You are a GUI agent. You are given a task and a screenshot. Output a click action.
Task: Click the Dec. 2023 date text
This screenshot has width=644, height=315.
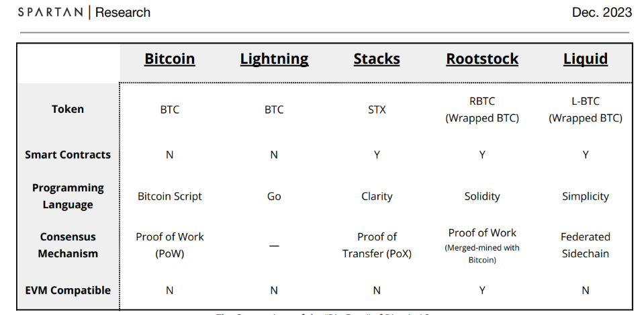tap(602, 12)
